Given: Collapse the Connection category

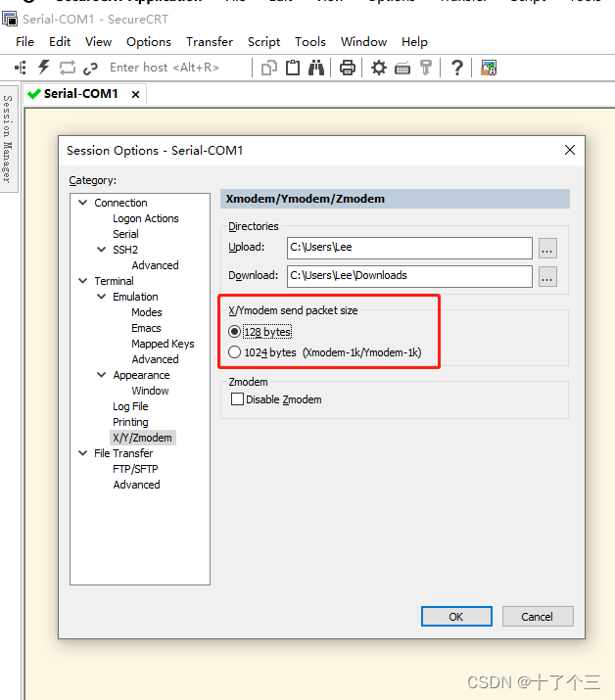Looking at the screenshot, I should [x=82, y=203].
